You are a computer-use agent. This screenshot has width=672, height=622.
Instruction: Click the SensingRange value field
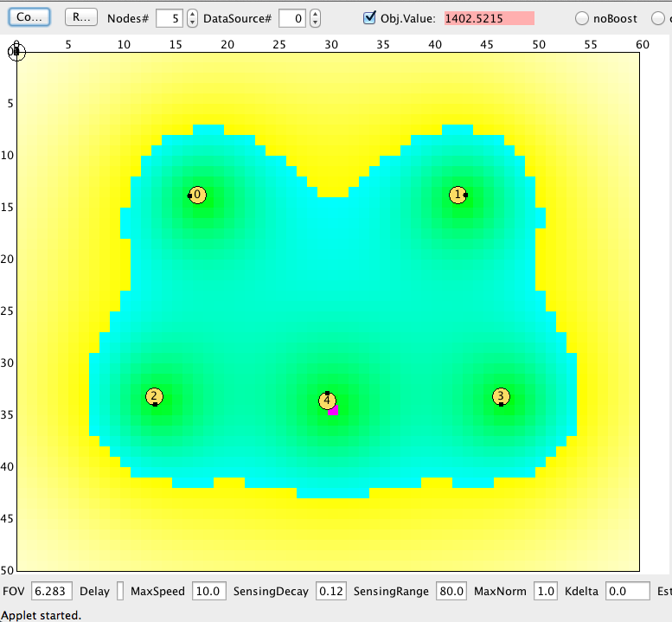pos(451,592)
